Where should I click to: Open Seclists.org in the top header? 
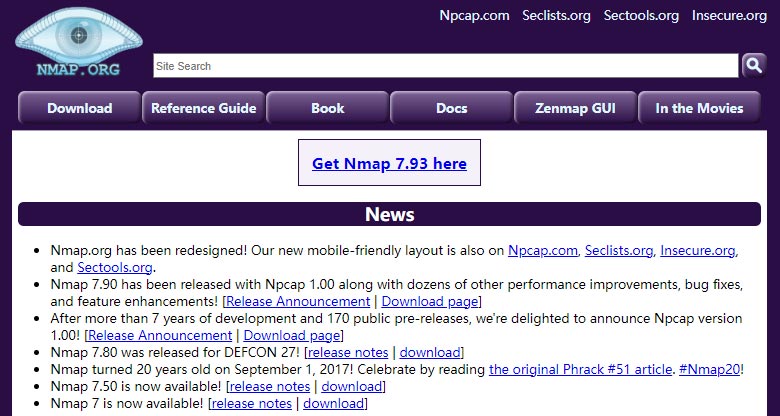point(556,15)
